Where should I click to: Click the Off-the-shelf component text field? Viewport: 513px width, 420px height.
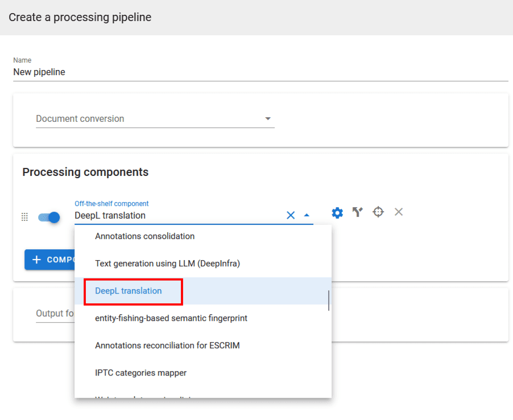pyautogui.click(x=176, y=216)
